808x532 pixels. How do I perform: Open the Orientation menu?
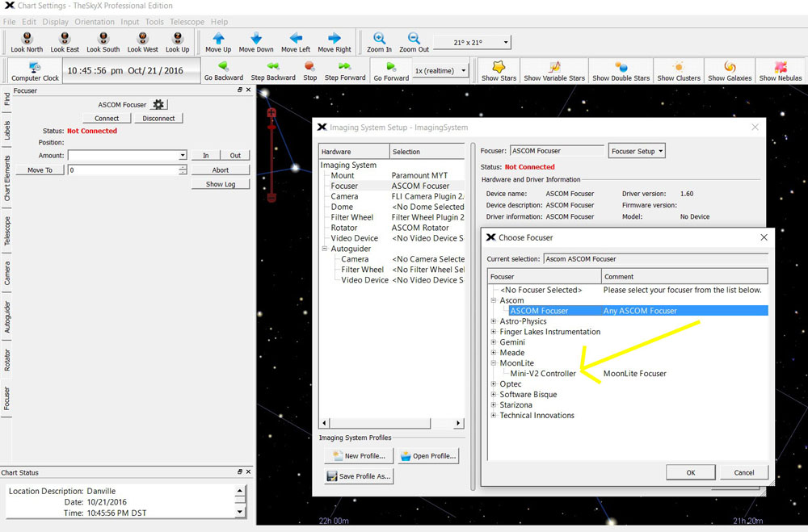click(x=95, y=22)
